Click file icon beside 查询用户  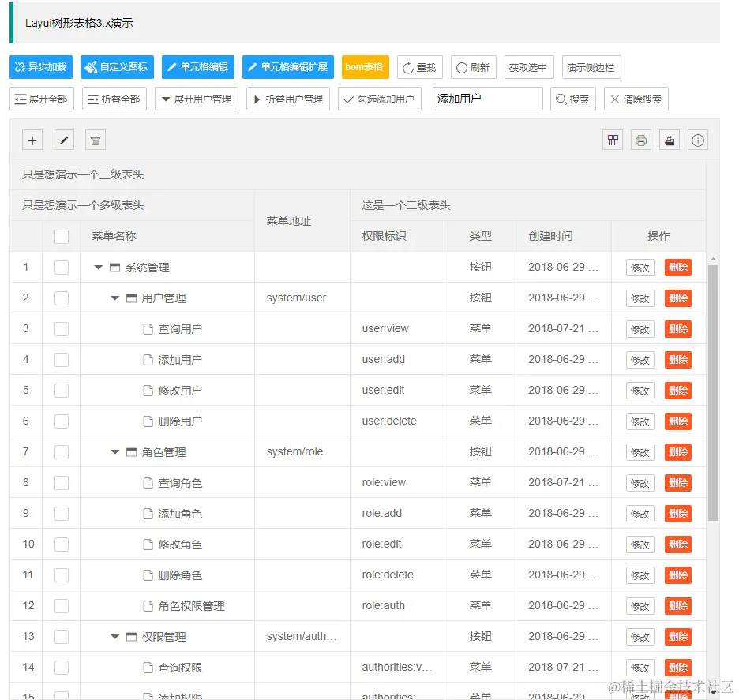click(x=148, y=329)
